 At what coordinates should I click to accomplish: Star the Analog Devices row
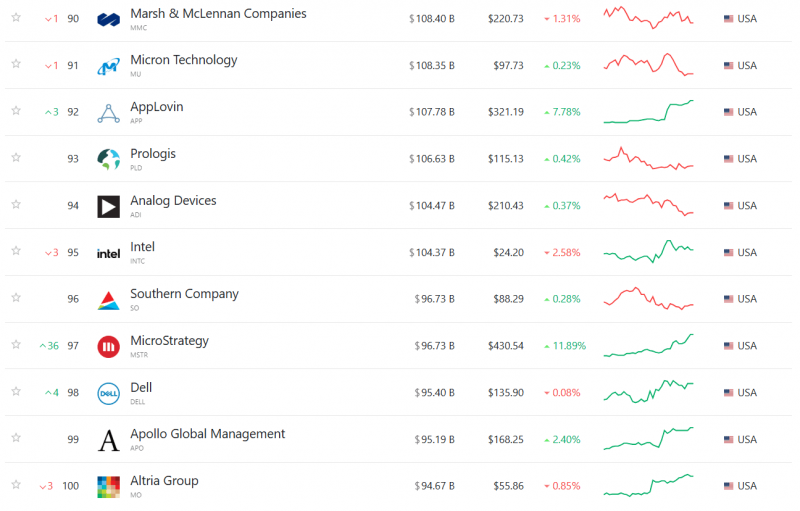pyautogui.click(x=16, y=205)
